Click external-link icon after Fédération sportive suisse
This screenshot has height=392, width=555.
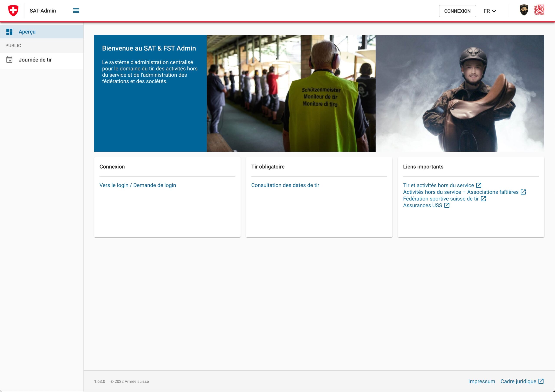[483, 199]
